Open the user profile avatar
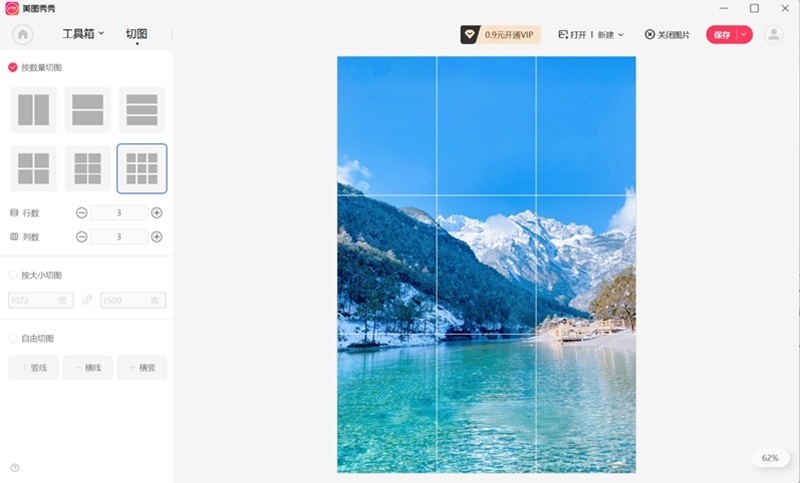The width and height of the screenshot is (800, 483). [773, 35]
